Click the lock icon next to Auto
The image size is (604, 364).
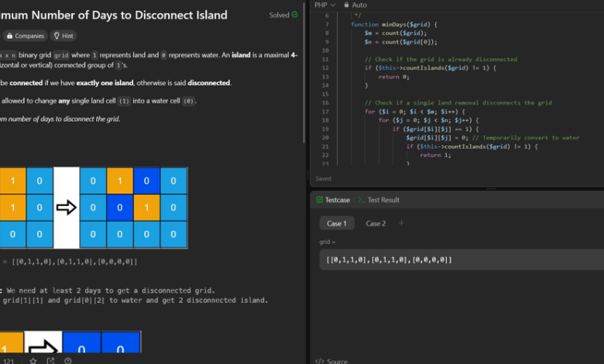pyautogui.click(x=346, y=5)
